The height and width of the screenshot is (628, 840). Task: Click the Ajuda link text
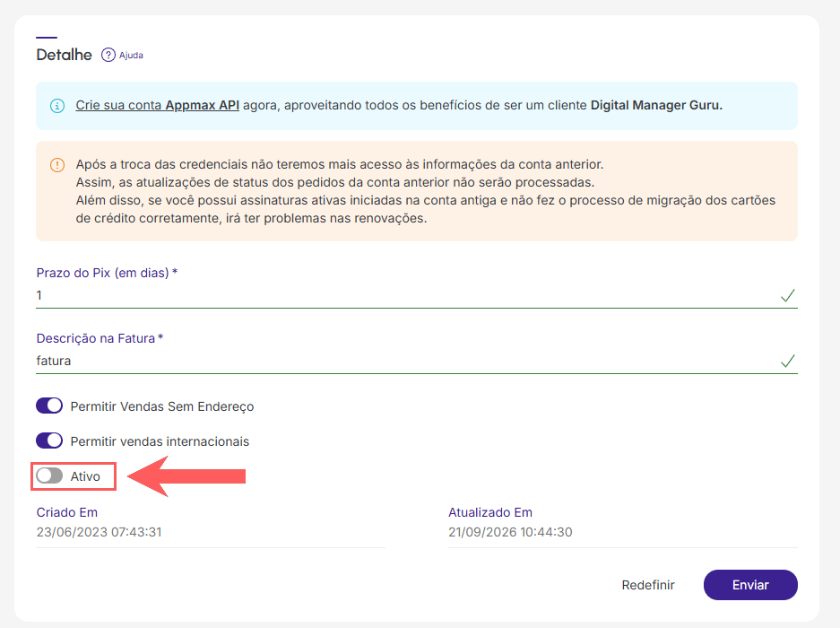pos(131,56)
